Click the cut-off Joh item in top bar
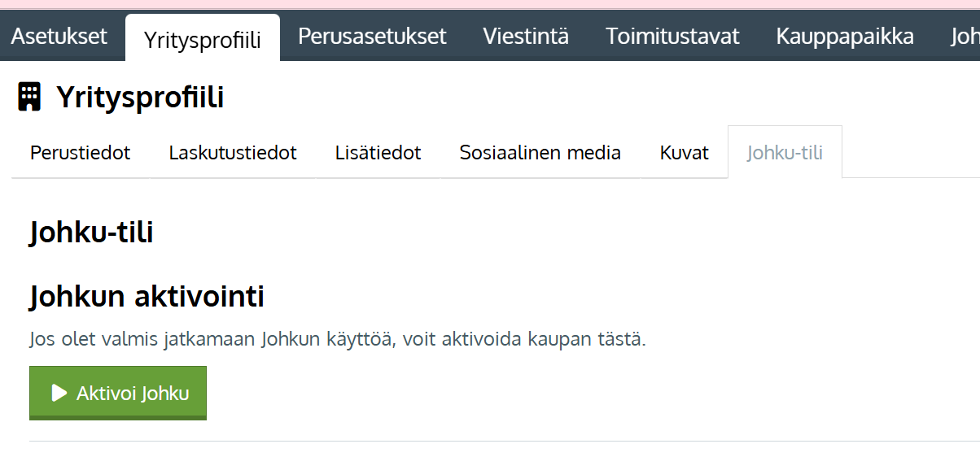 965,37
